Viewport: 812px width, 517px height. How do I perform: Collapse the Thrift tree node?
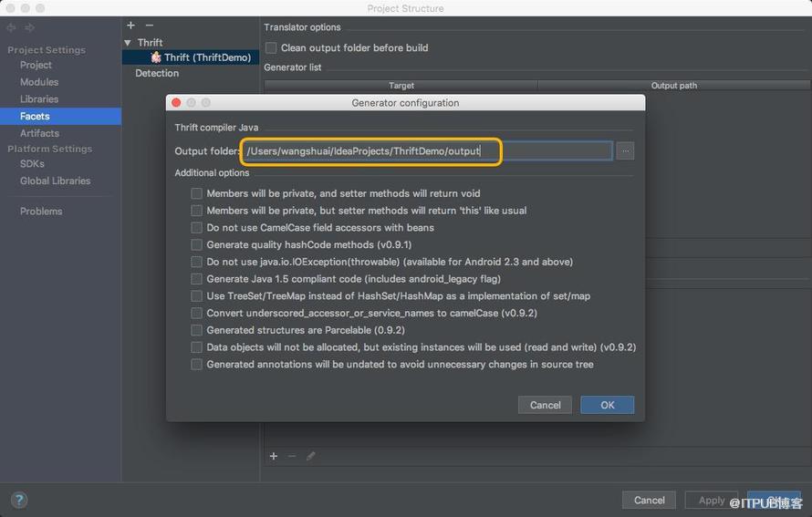[128, 43]
